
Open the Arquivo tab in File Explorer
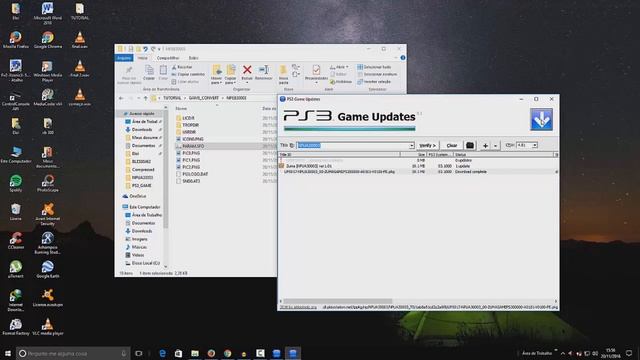(x=124, y=58)
